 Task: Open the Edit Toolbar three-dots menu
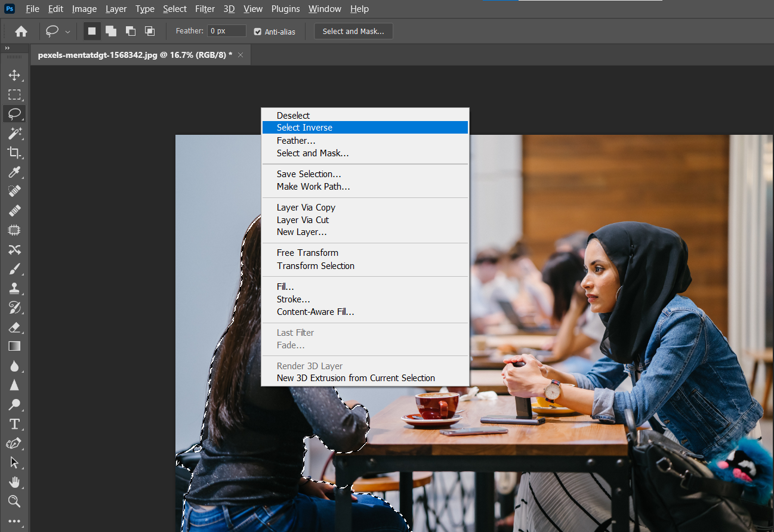tap(14, 521)
